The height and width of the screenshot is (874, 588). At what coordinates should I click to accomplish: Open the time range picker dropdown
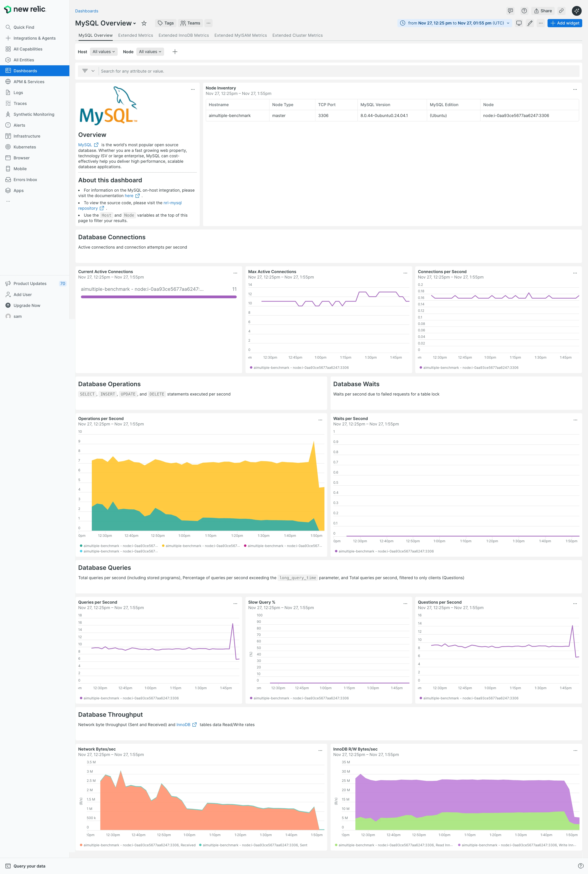coord(455,23)
